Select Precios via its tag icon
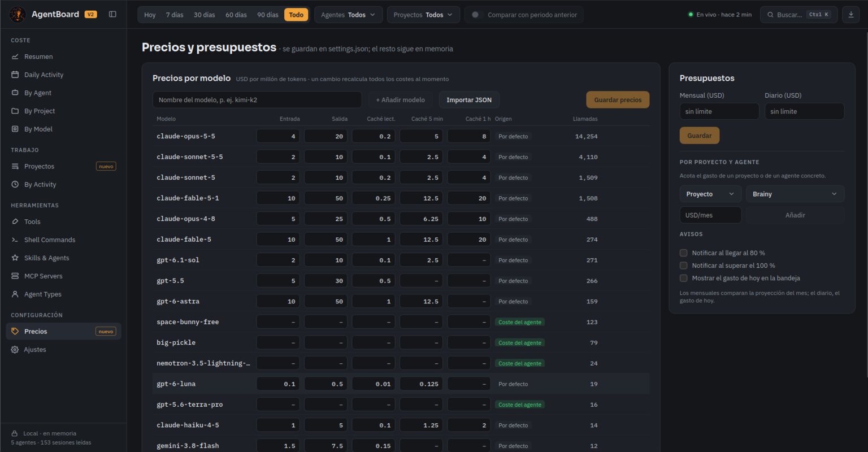Viewport: 868px width, 452px height. point(15,331)
